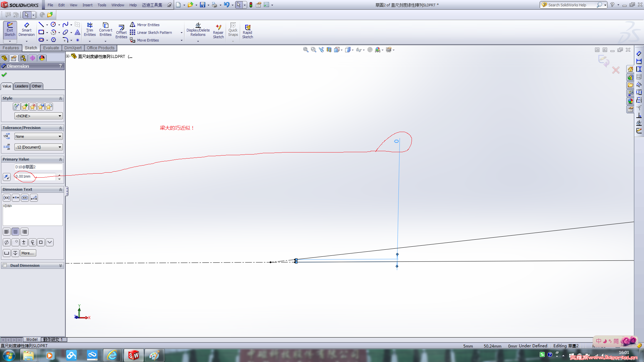Open the FeatureManager design tree tab
Screen dimensions: 644x362
4,58
